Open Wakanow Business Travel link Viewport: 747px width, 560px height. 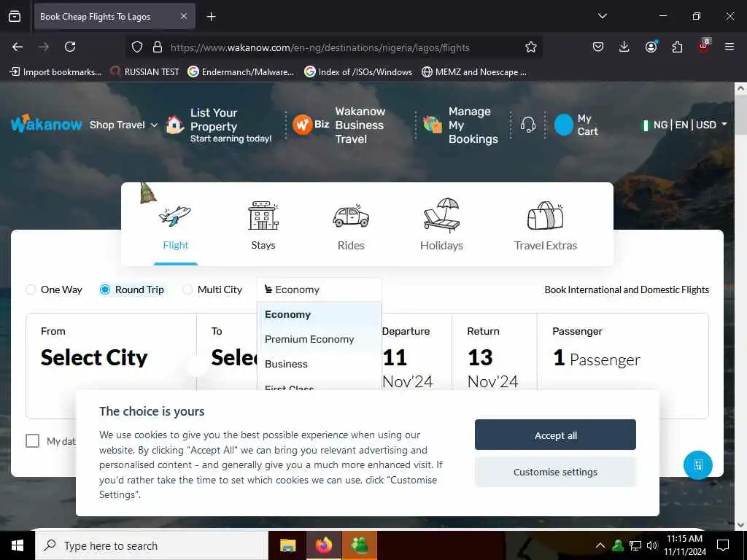click(x=360, y=125)
